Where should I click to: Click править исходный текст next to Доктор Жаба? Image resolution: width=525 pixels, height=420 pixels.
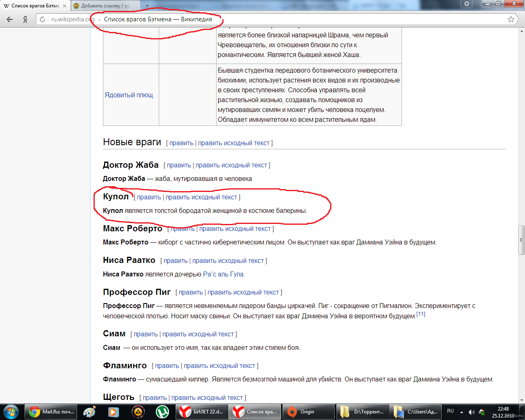231,165
